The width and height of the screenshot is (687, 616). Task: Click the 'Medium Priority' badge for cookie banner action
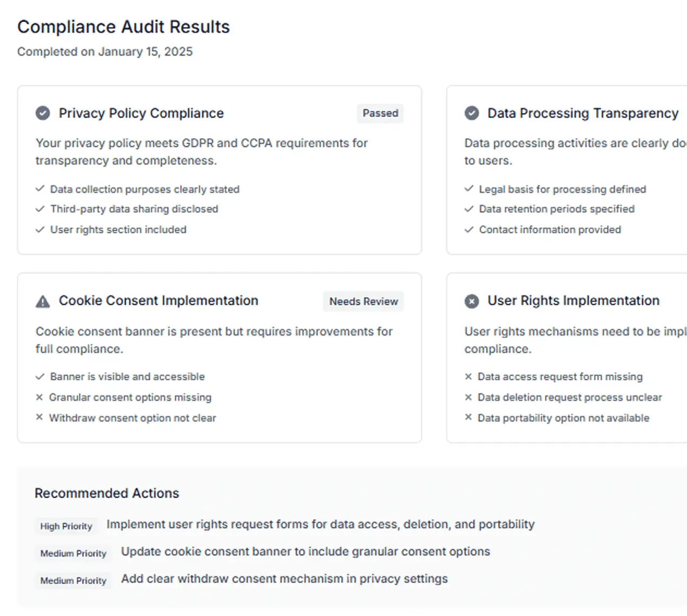point(73,553)
